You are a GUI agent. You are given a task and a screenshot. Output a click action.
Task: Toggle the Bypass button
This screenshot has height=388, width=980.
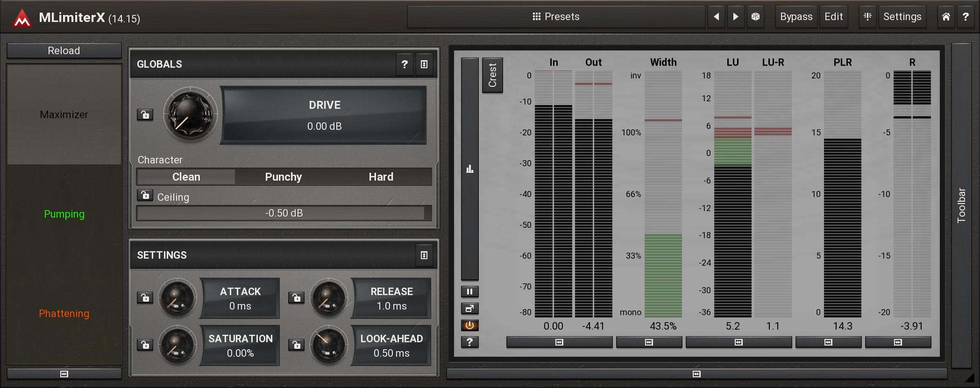coord(796,17)
